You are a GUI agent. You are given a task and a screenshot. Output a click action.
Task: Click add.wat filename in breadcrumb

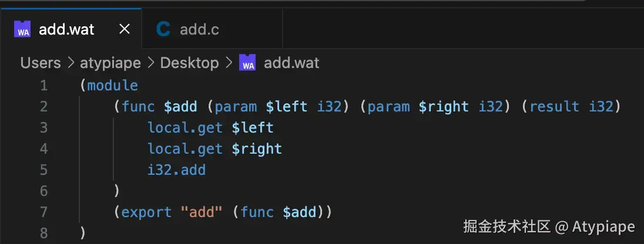tap(291, 63)
